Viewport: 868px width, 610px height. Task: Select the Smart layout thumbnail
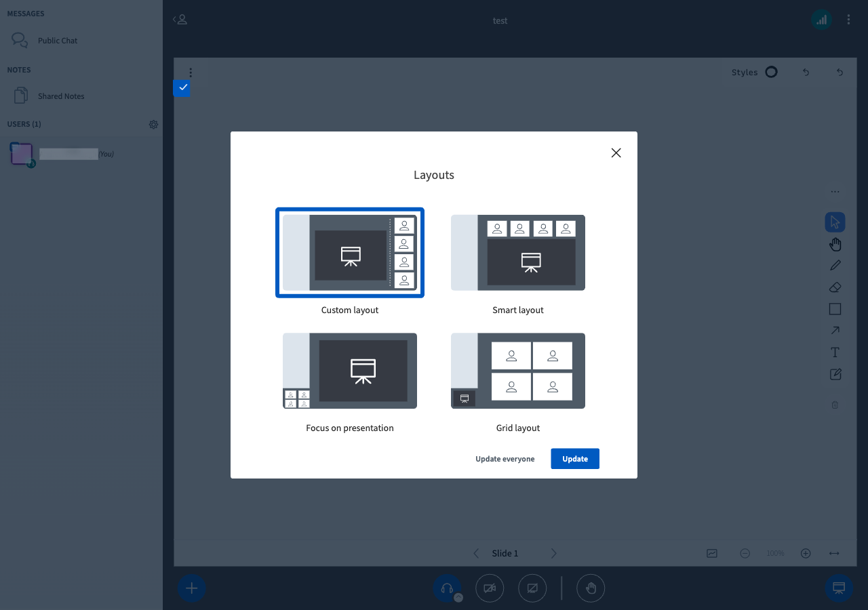click(518, 253)
